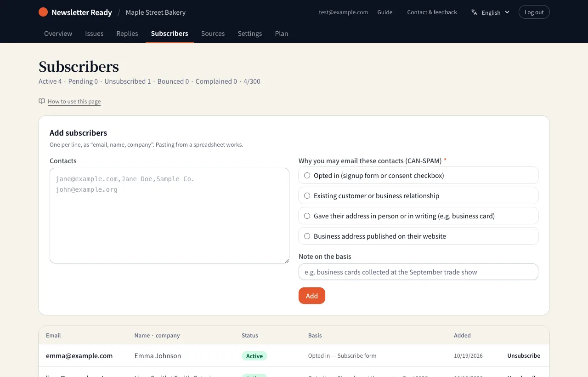Go to the Replies tab
Screen dimensions: 588x377
[x=127, y=34]
